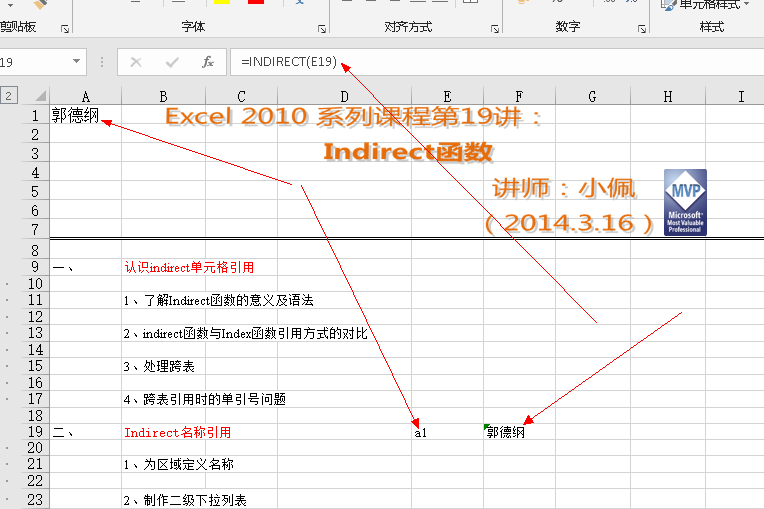
Task: Select column B header
Action: [163, 96]
